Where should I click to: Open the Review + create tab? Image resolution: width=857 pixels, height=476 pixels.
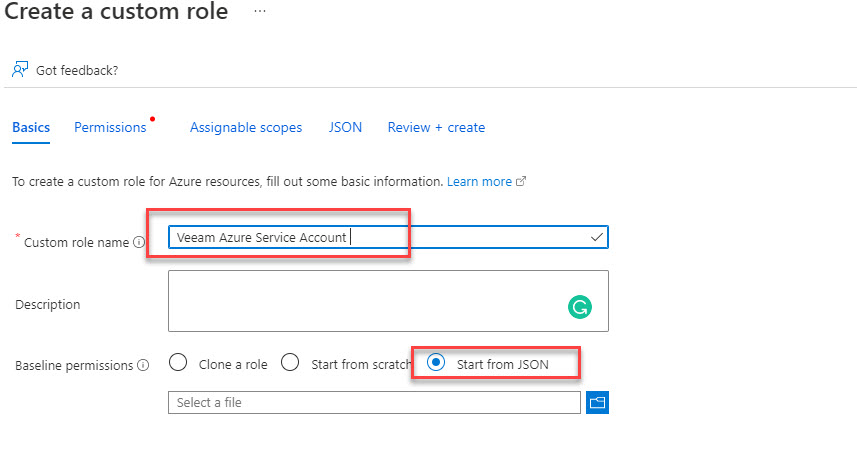436,127
